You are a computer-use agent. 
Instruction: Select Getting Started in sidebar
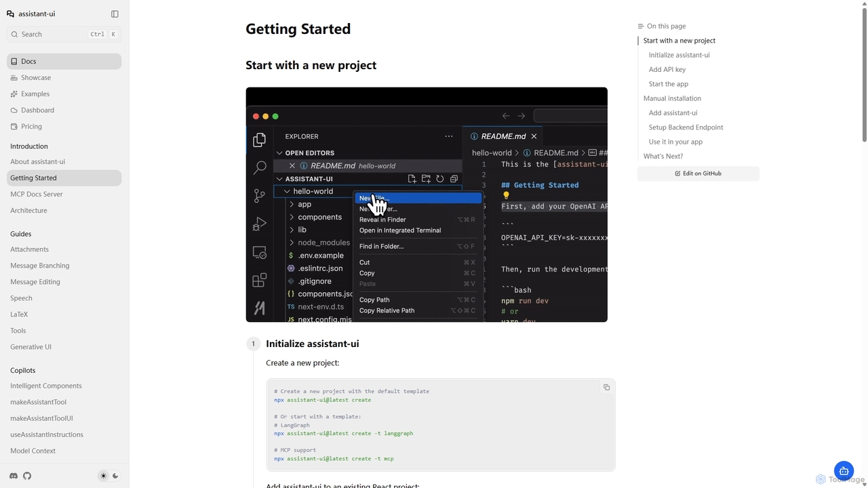(x=64, y=178)
